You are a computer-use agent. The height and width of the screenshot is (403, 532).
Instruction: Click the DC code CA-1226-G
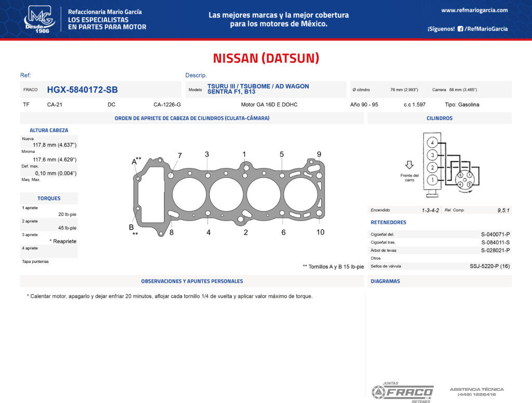[167, 105]
